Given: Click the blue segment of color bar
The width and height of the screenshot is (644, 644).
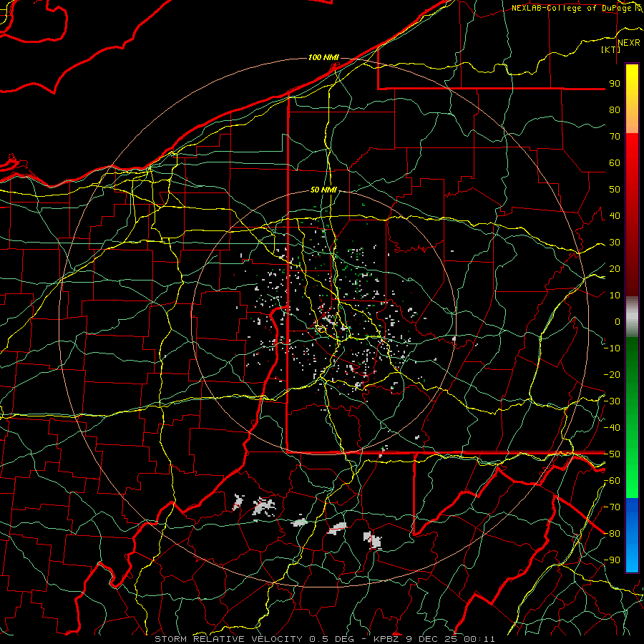Looking at the screenshot, I should pos(632,534).
